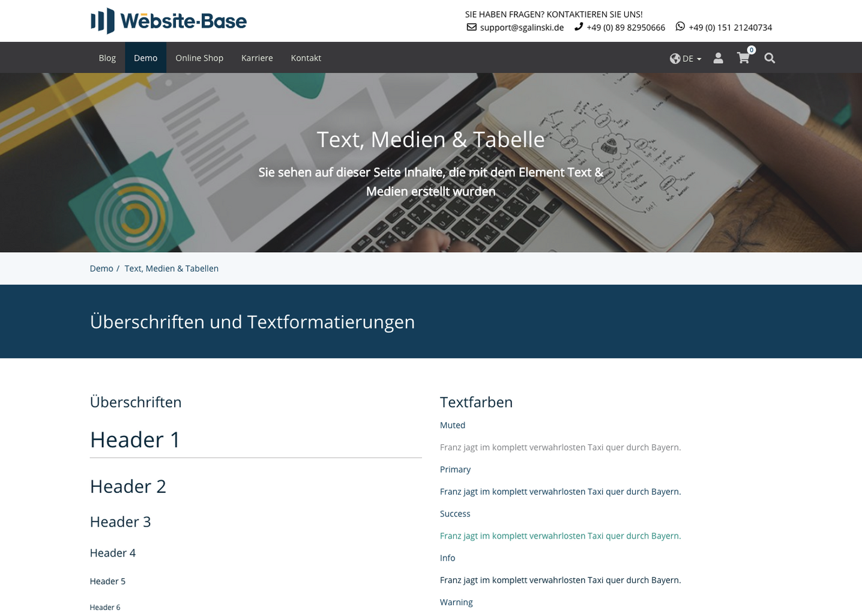Click the envelope icon next to support email
Image resolution: width=862 pixels, height=616 pixels.
click(472, 27)
